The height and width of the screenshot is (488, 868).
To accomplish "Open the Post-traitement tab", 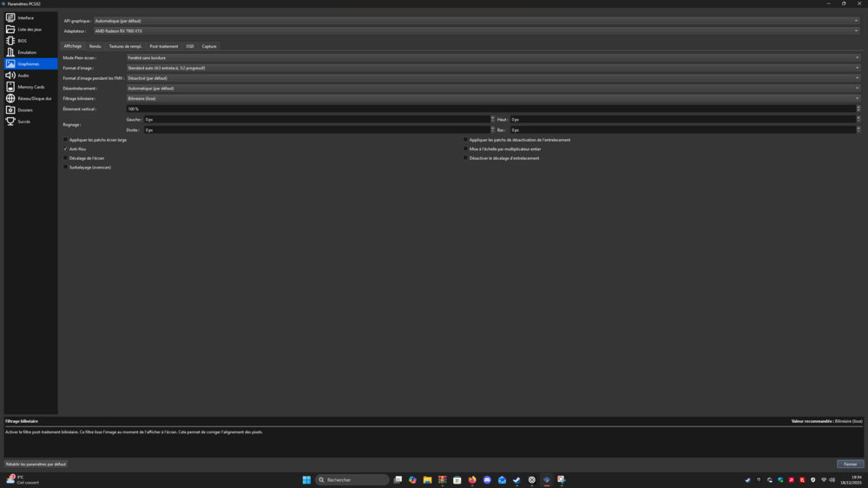I will click(x=163, y=46).
